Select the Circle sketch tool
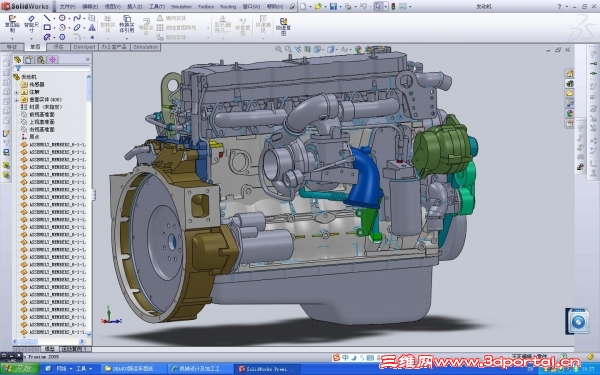Viewport: 600px width, 375px height. [62, 18]
